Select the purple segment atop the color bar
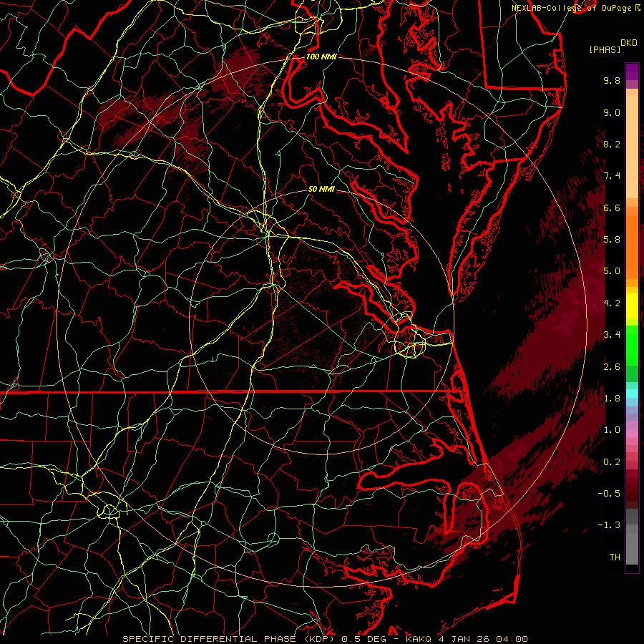The width and height of the screenshot is (644, 644). coord(632,72)
